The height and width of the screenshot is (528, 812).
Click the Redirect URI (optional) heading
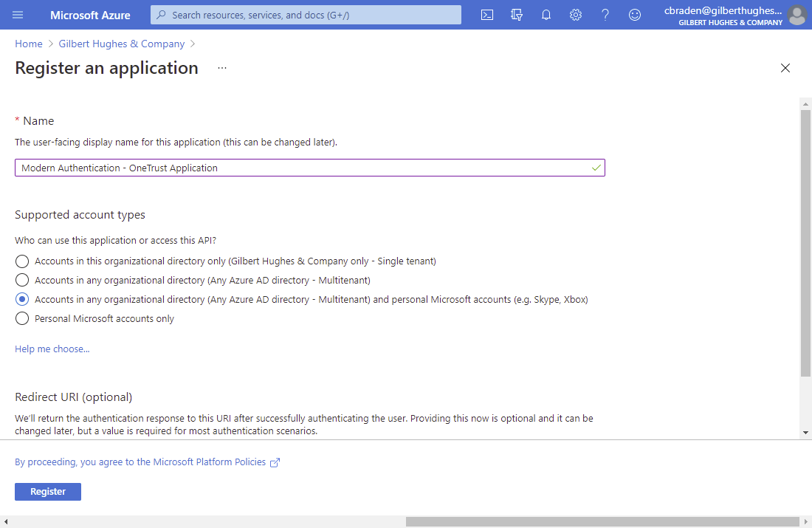tap(74, 397)
